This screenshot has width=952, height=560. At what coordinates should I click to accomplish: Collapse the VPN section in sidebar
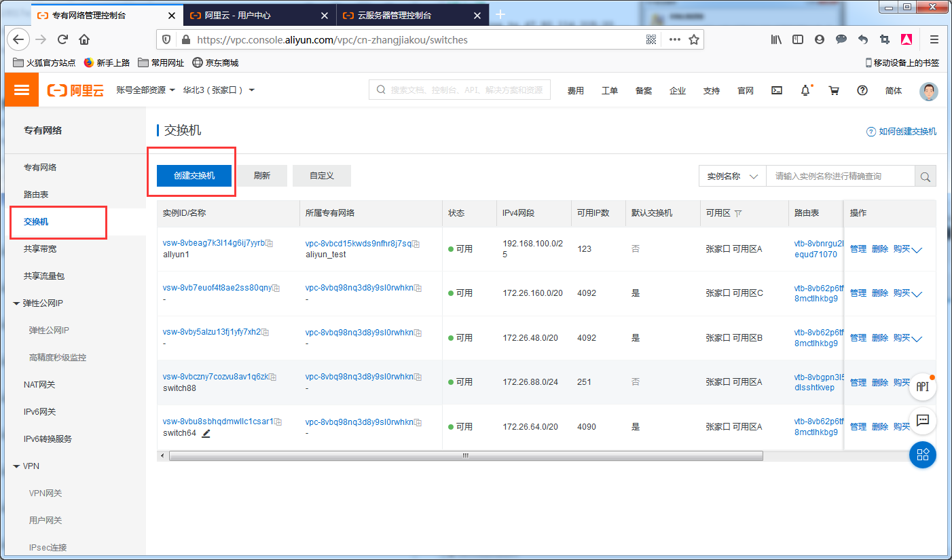[16, 466]
